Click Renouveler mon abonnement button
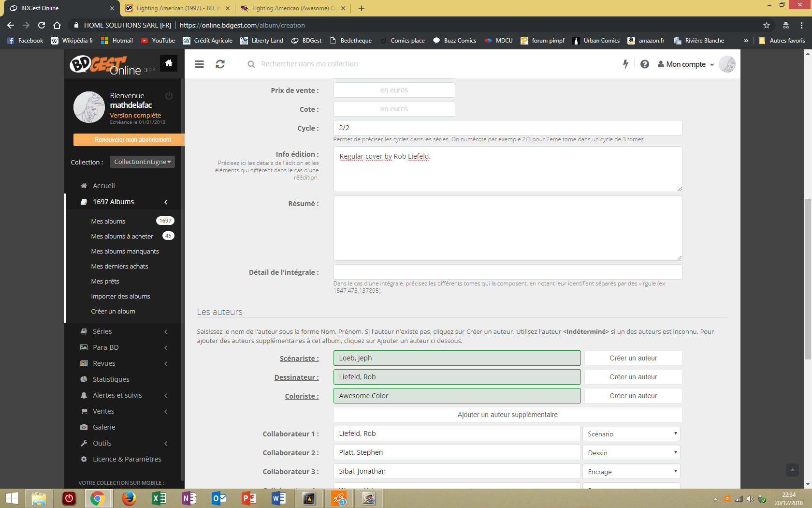Screen dimensions: 812x508 pos(129,140)
